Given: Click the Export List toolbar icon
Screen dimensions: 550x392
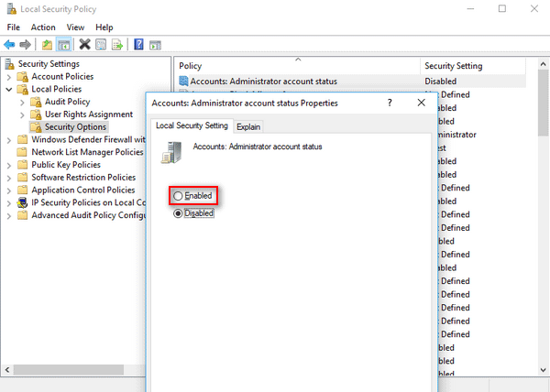Looking at the screenshot, I should click(x=117, y=45).
